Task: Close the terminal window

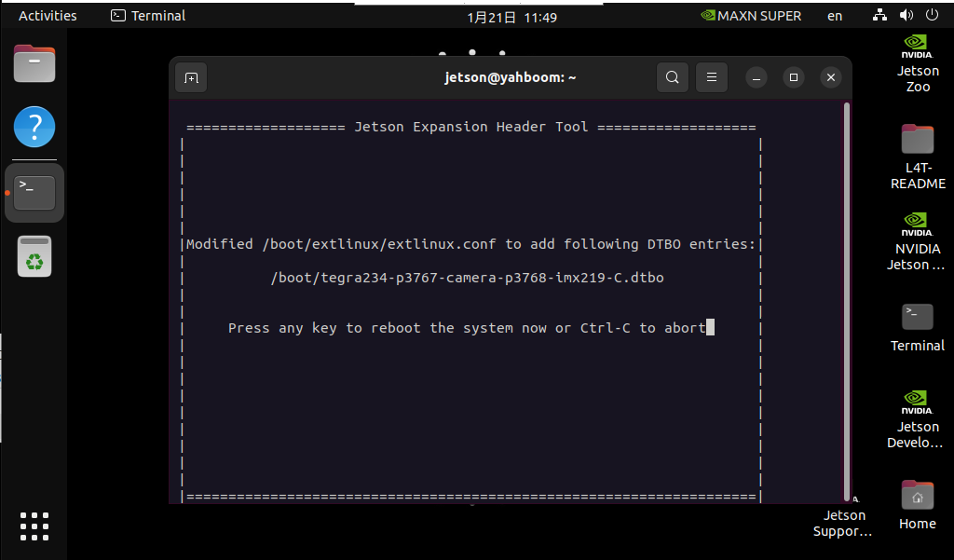Action: pyautogui.click(x=830, y=77)
